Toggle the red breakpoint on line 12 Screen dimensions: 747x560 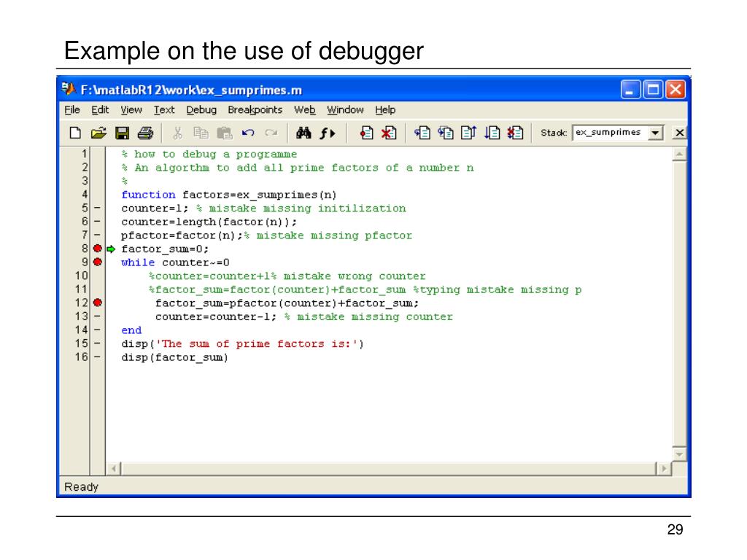98,303
